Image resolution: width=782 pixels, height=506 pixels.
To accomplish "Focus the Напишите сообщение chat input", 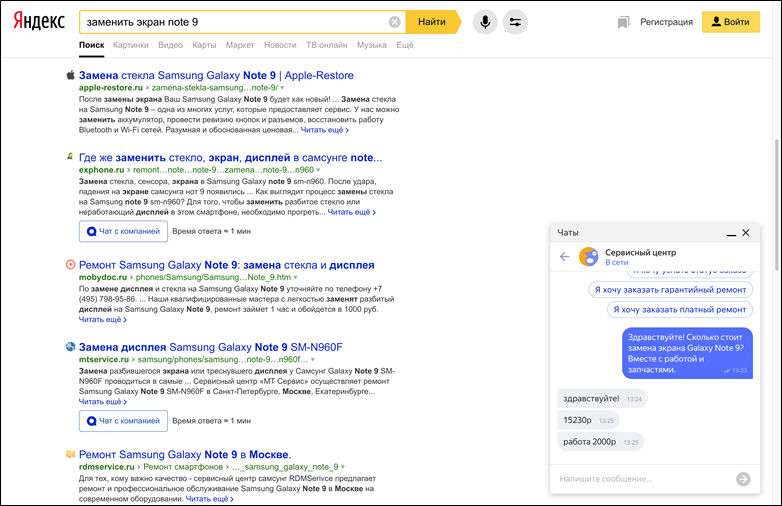I will click(643, 479).
